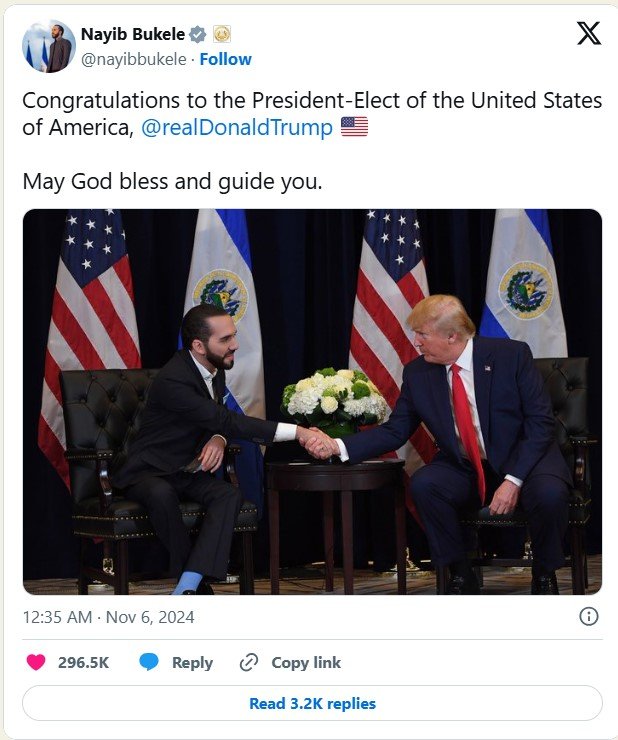Follow the @nayibbukele account
618x740 pixels.
pos(225,59)
